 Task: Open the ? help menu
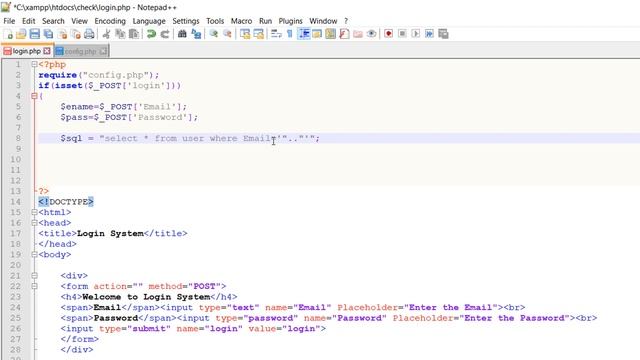pos(346,21)
